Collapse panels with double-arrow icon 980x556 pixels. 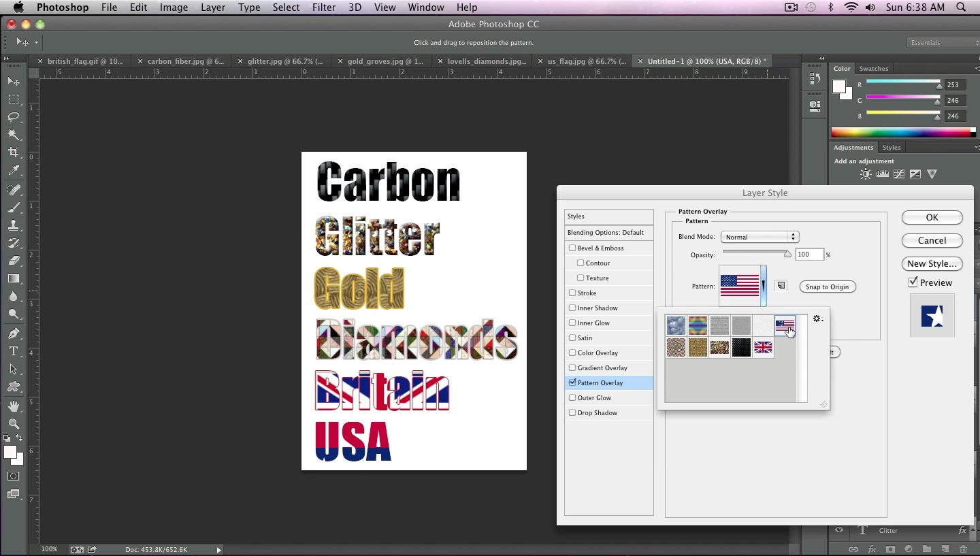(822, 59)
